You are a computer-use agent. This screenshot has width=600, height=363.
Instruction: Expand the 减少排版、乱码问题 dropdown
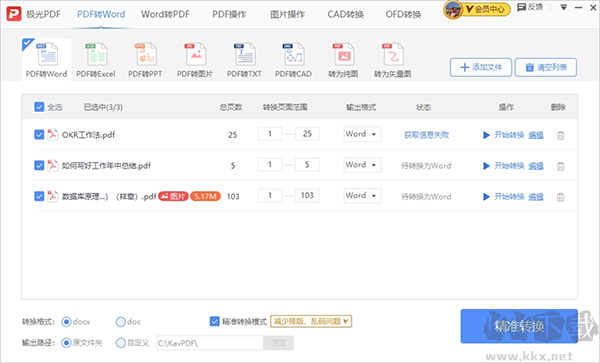[311, 321]
